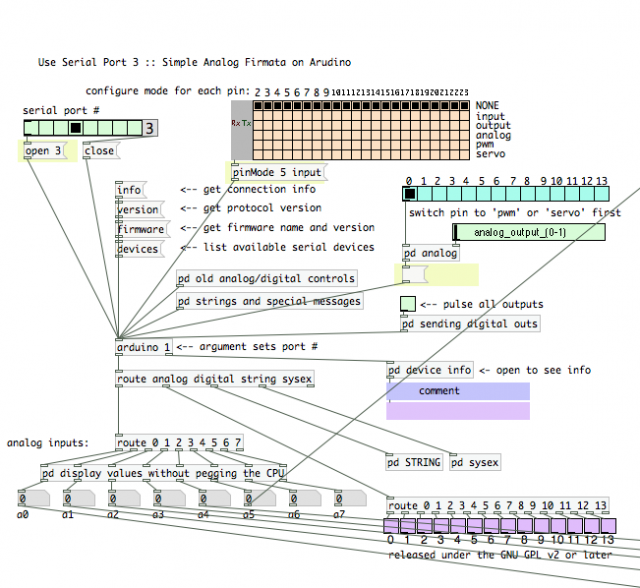Click the a4 number box
640x588 pixels.
point(215,499)
